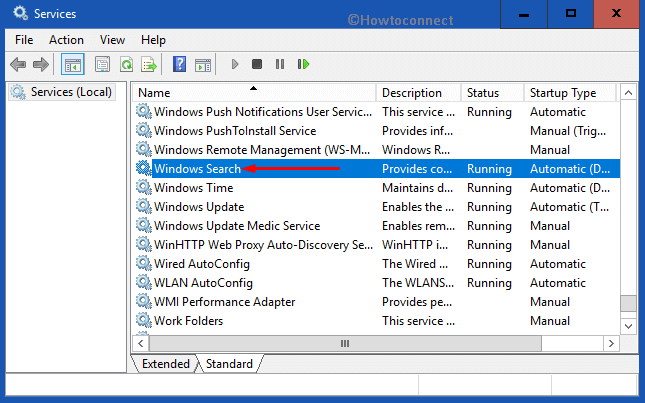The width and height of the screenshot is (645, 403).
Task: Select the Windows Time service name
Action: [193, 188]
